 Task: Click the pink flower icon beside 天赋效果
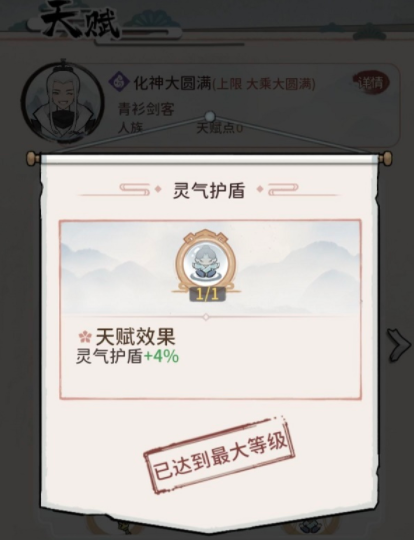click(85, 337)
